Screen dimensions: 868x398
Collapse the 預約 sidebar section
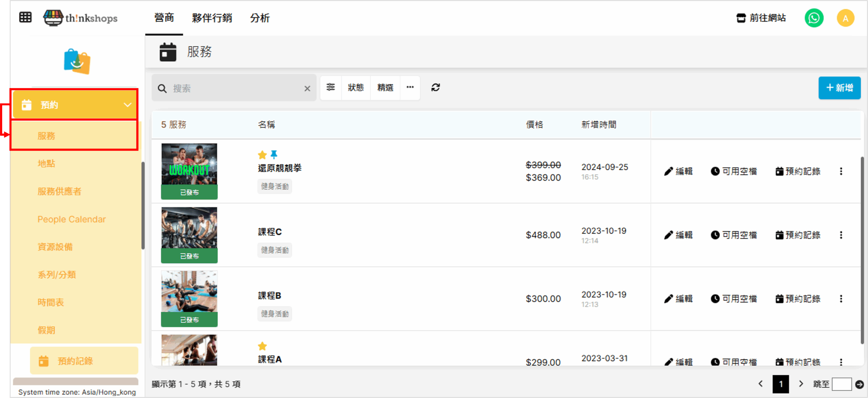[127, 105]
